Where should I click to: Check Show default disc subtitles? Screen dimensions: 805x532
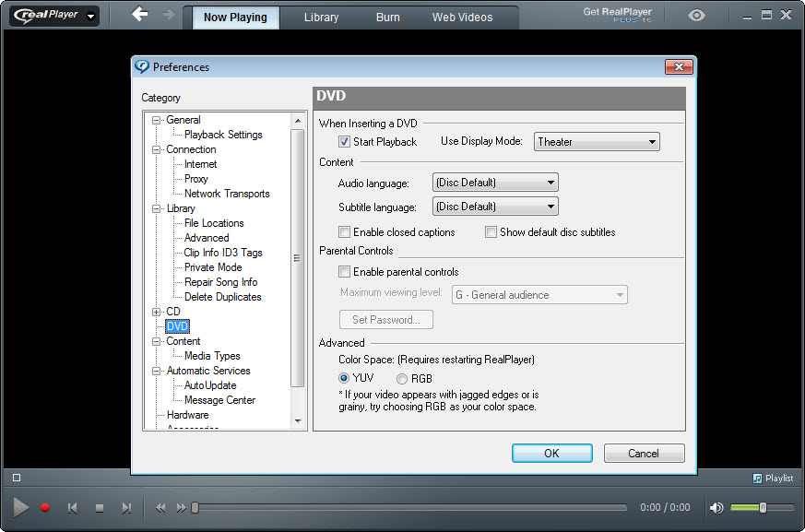(491, 232)
